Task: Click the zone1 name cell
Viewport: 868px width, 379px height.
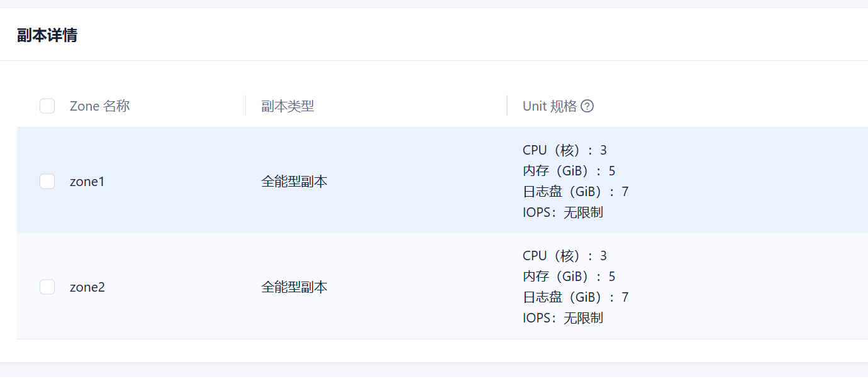Action: 87,182
